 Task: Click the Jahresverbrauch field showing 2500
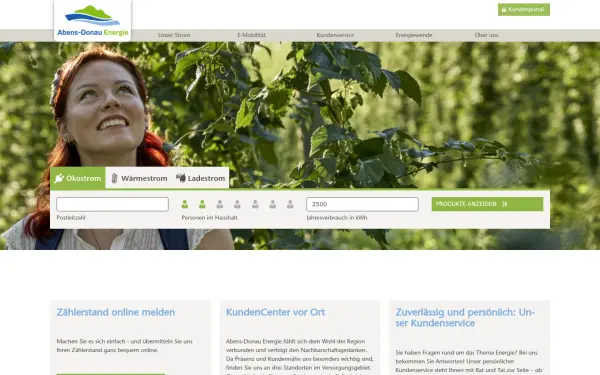click(x=362, y=204)
